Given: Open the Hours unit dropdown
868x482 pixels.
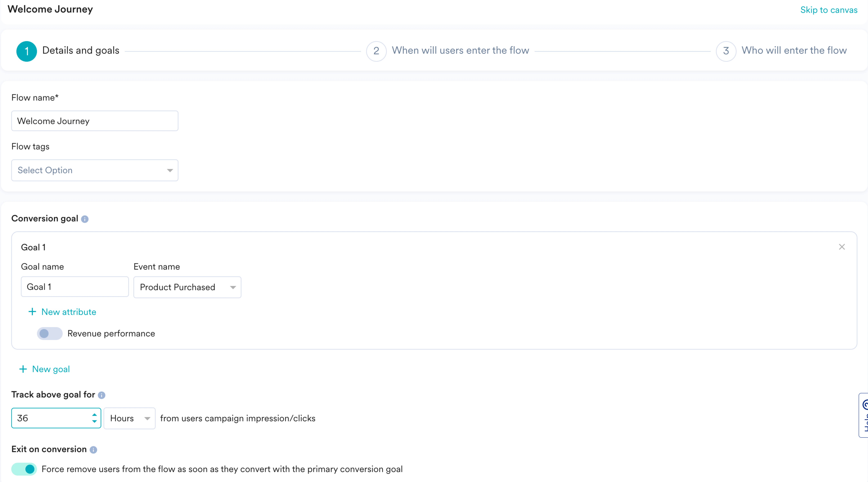Looking at the screenshot, I should tap(129, 418).
